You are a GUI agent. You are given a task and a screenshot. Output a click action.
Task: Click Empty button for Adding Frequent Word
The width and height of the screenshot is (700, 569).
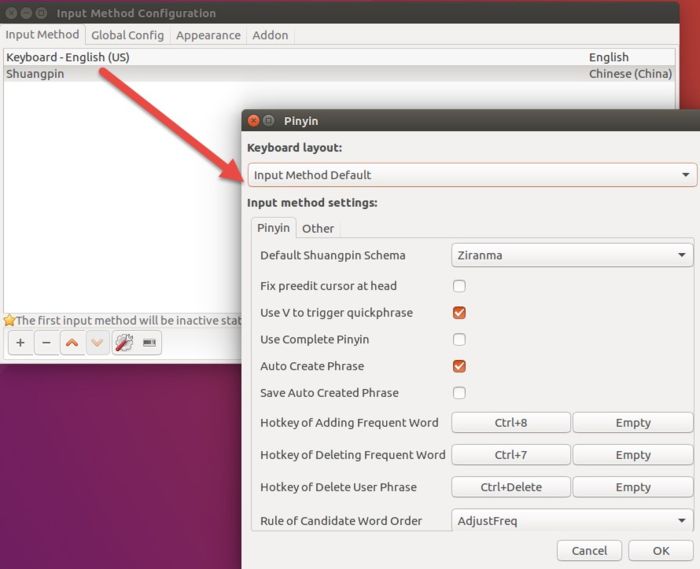(633, 423)
